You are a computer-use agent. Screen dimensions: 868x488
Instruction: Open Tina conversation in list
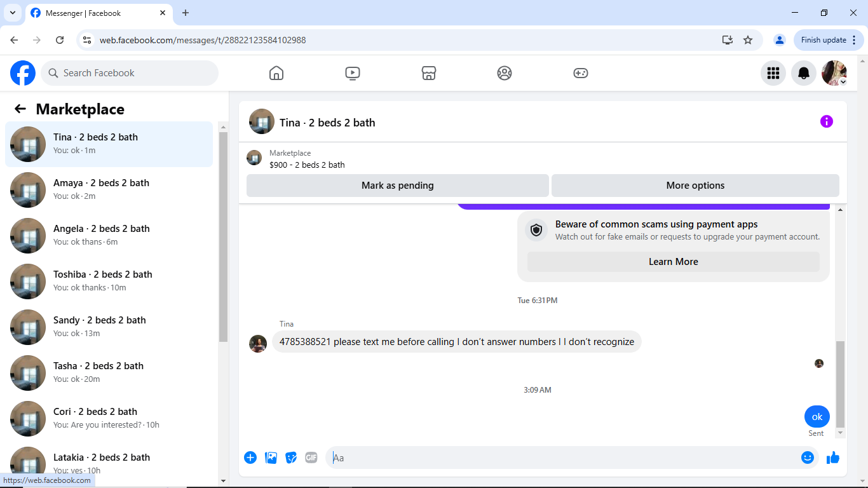[109, 144]
